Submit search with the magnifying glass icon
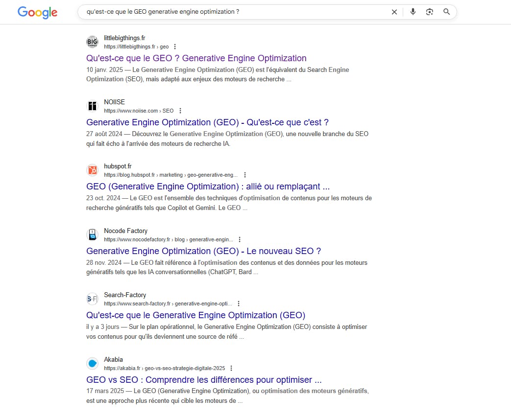The image size is (511, 420). pyautogui.click(x=446, y=12)
